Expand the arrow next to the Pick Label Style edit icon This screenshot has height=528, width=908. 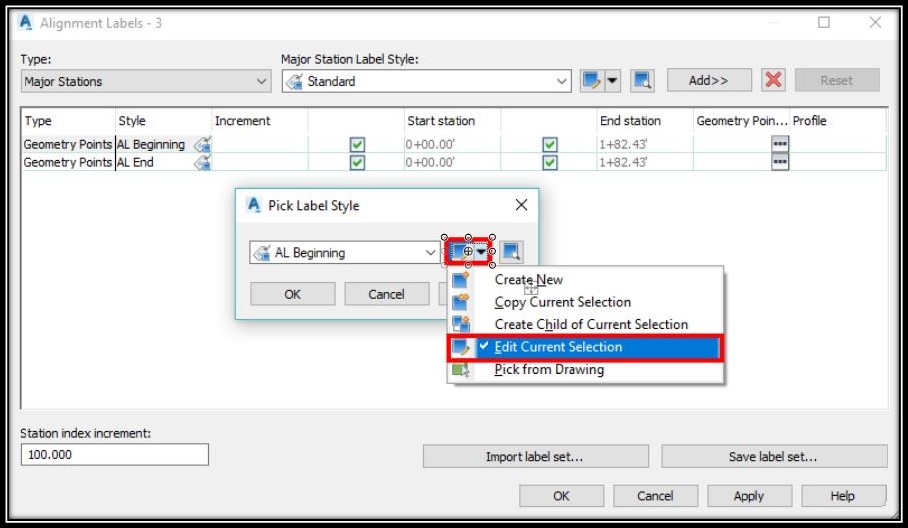(x=481, y=252)
